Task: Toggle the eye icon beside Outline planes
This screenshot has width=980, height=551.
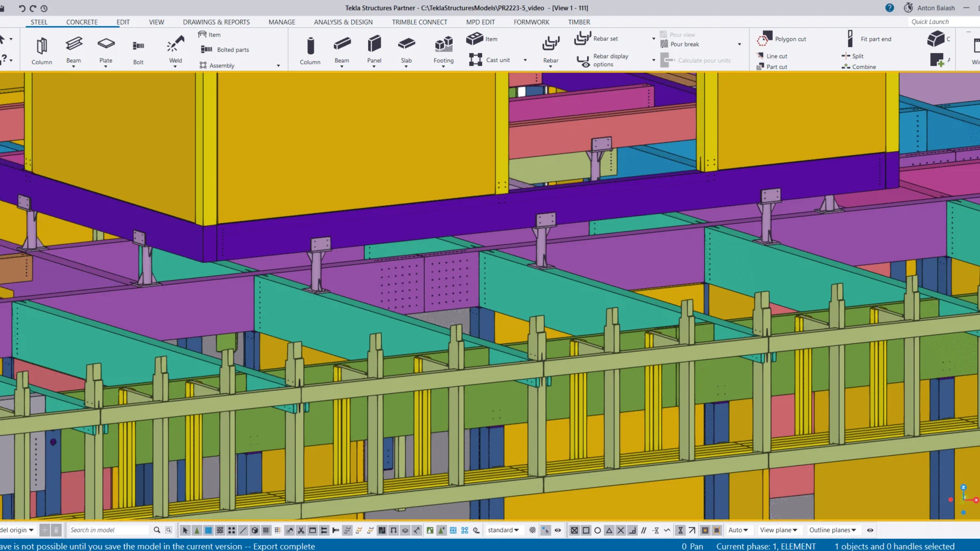Action: 870,530
